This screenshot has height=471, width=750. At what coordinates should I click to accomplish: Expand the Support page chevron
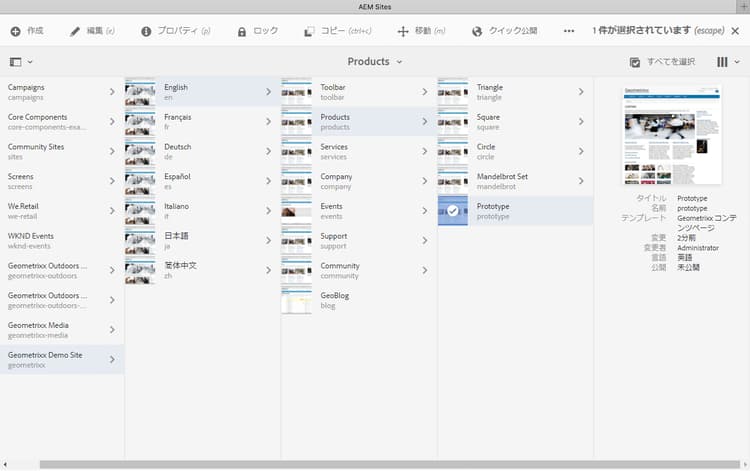(x=425, y=240)
